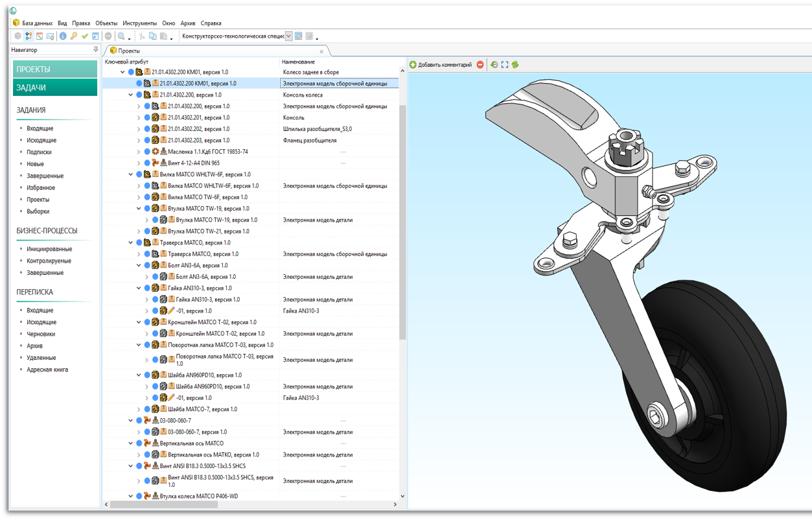Switch to the Проекты tab
Image resolution: width=812 pixels, height=520 pixels.
point(129,51)
